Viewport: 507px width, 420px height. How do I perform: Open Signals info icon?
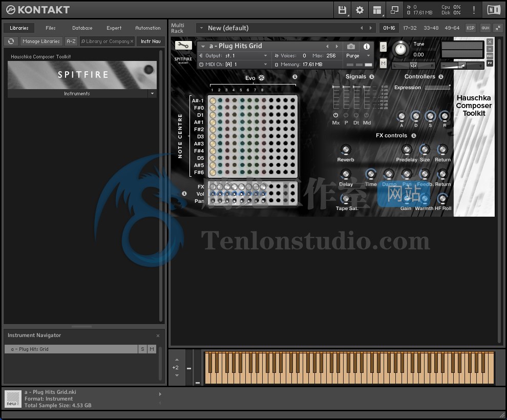click(x=372, y=77)
